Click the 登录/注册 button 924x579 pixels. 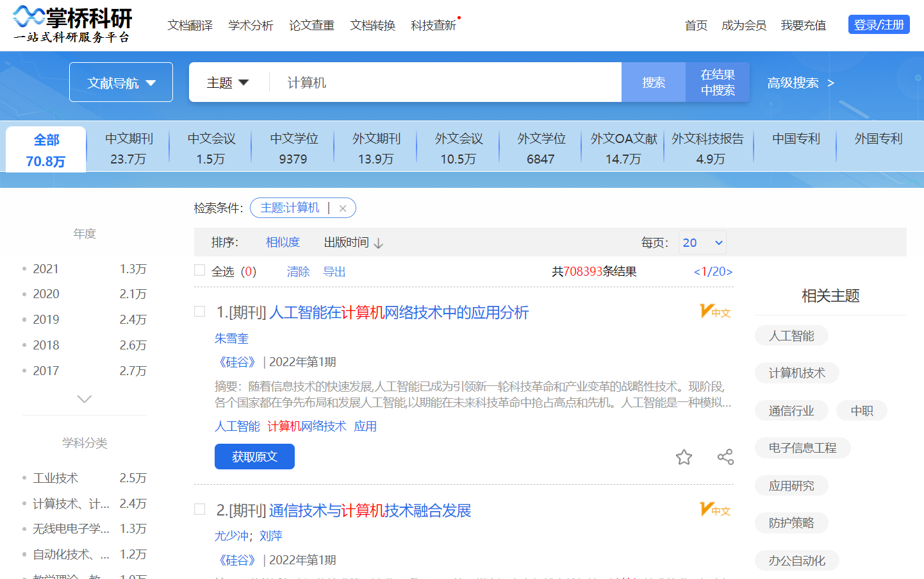pyautogui.click(x=879, y=24)
